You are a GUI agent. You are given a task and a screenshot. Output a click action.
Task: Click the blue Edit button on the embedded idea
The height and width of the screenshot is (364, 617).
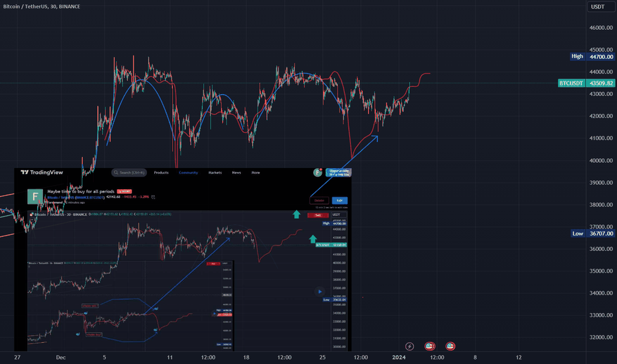340,201
